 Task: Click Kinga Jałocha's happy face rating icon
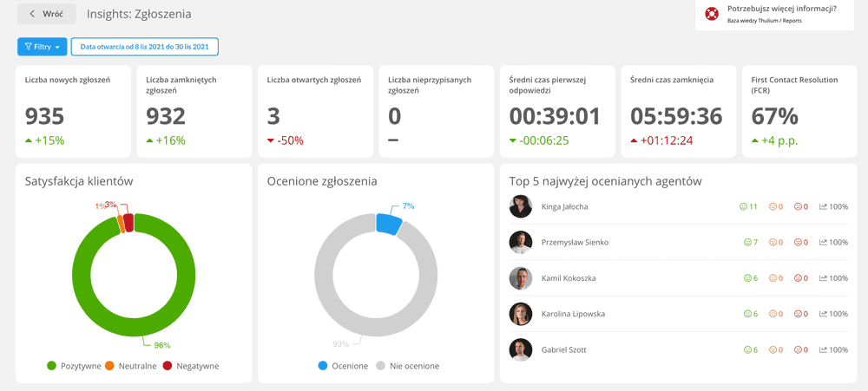[x=743, y=207]
